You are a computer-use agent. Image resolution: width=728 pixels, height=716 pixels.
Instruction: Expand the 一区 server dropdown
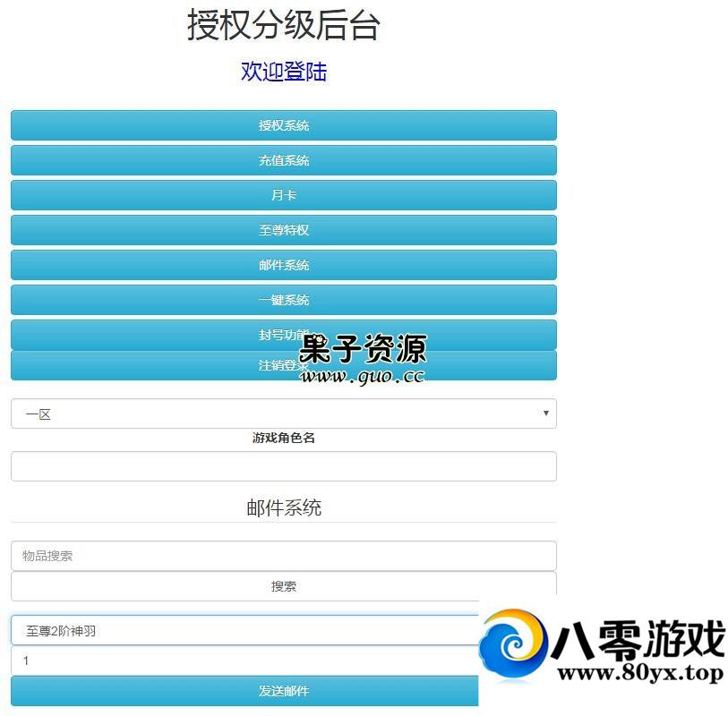283,413
